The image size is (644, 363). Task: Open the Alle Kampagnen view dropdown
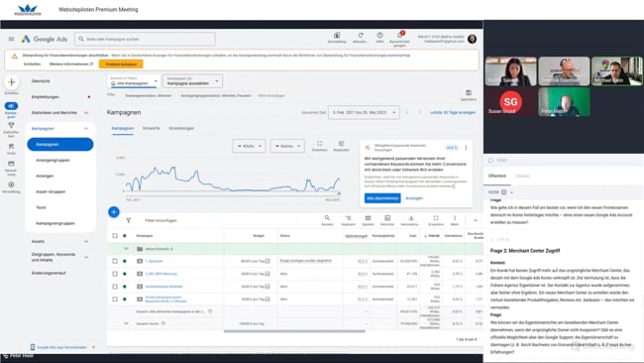[x=134, y=81]
